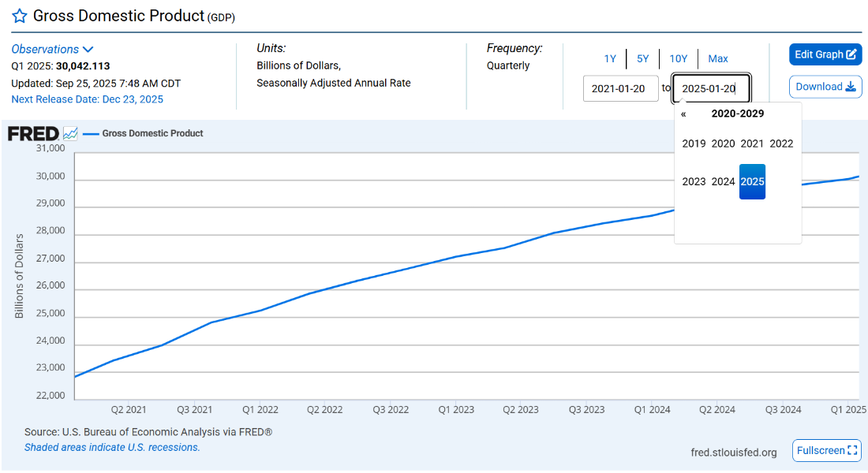Expand the Observations dropdown

point(52,49)
